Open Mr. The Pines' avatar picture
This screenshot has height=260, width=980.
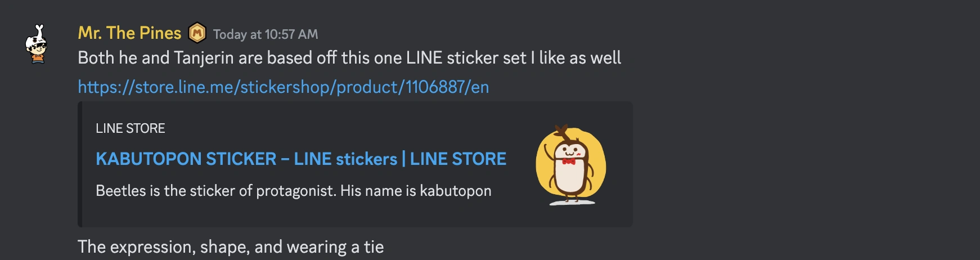click(x=38, y=44)
